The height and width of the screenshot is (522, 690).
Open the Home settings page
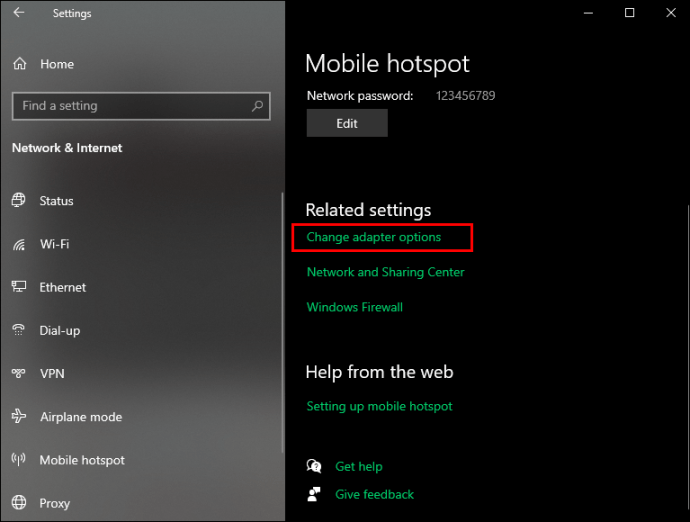(x=57, y=64)
